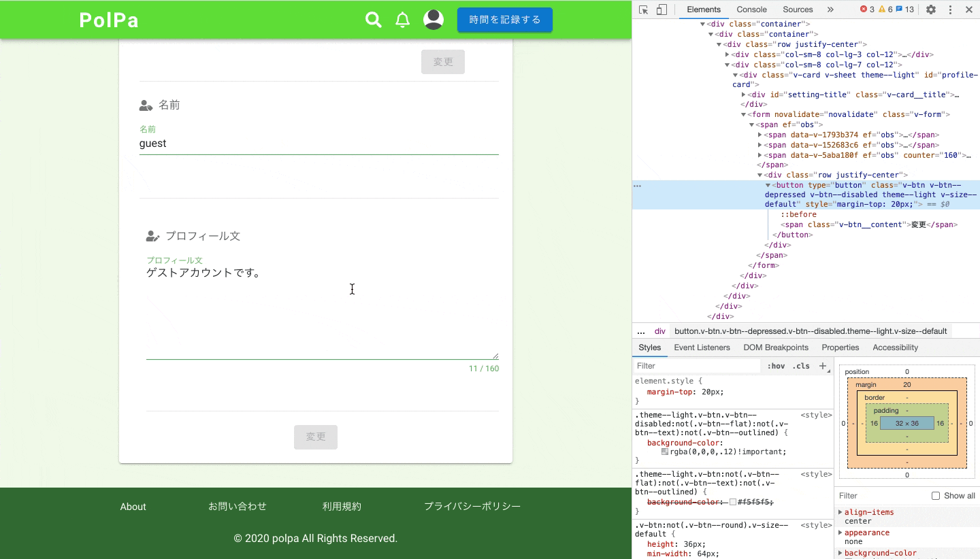This screenshot has width=980, height=559.
Task: Open DevTools three-dot customize menu
Action: coord(950,10)
